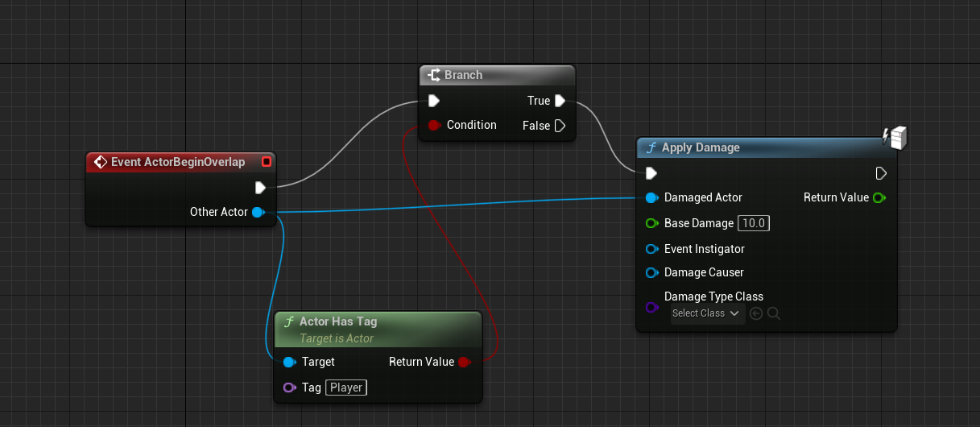The width and height of the screenshot is (980, 427).
Task: Click the Base Damage value field 10.0
Action: [x=755, y=223]
